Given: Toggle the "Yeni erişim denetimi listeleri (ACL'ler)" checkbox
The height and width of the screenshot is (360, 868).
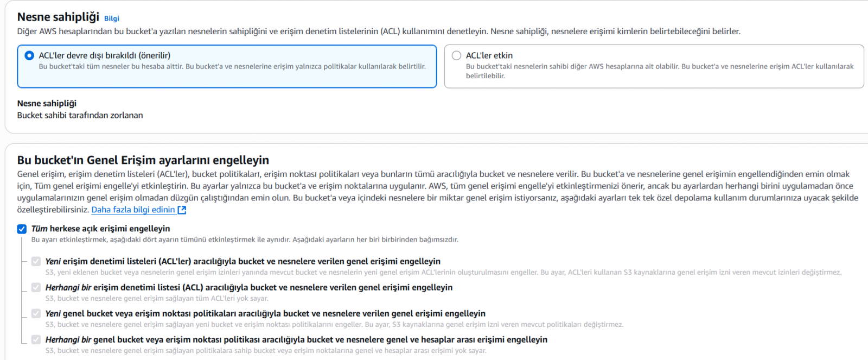Looking at the screenshot, I should pyautogui.click(x=36, y=261).
